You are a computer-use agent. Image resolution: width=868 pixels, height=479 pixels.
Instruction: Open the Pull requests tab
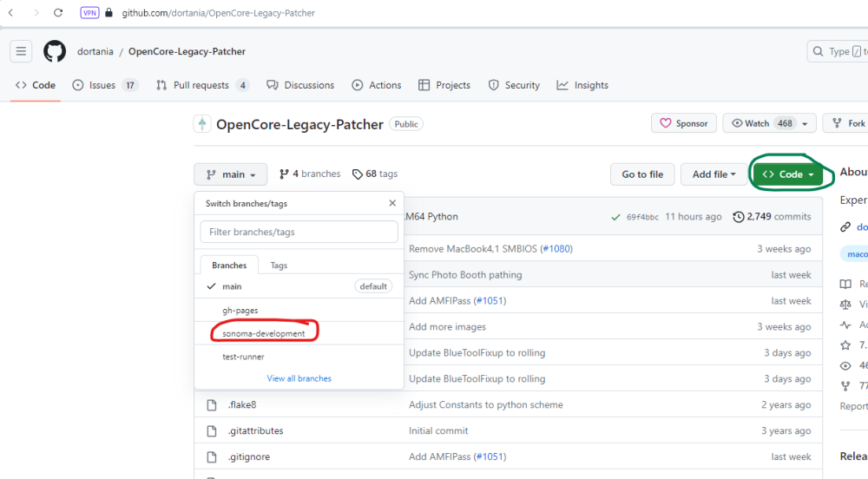tap(202, 85)
